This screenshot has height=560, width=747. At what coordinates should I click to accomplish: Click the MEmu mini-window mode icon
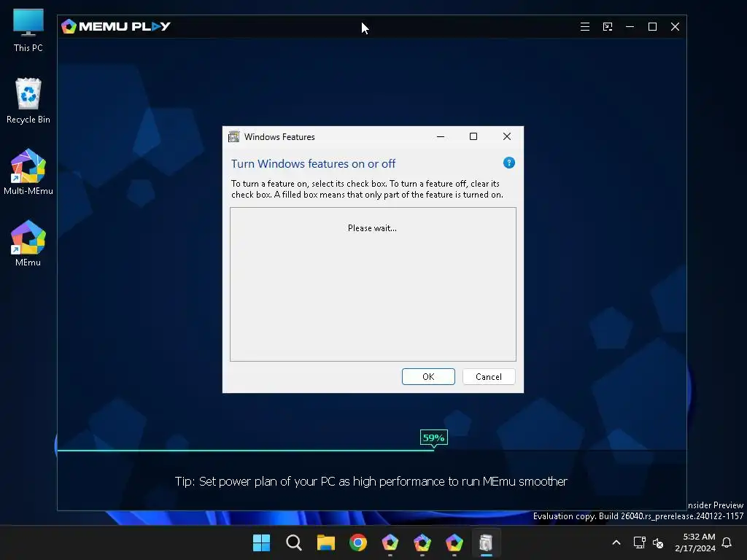(x=608, y=27)
